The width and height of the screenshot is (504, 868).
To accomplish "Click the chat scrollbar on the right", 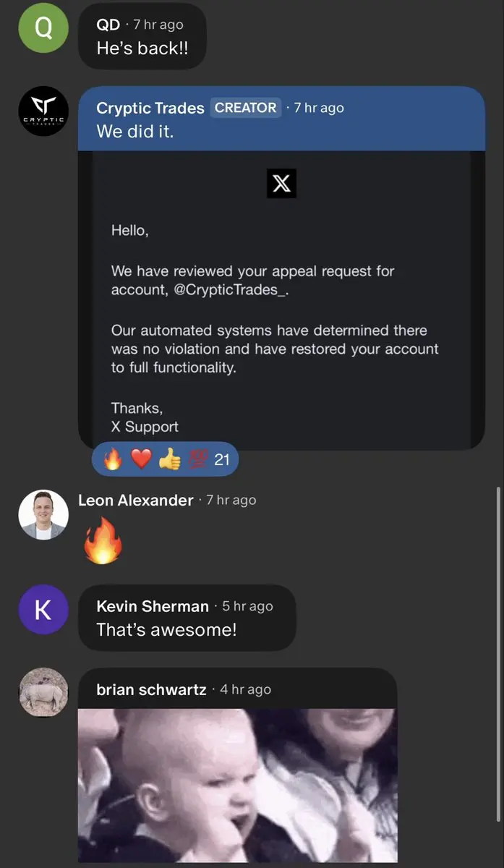I will coord(497,655).
